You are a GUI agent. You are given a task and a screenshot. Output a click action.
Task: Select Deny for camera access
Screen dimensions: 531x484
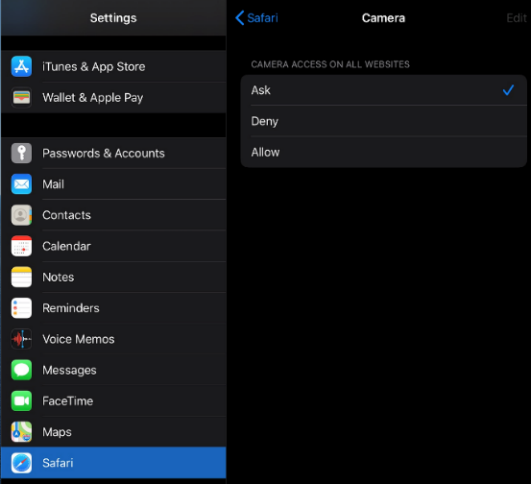coord(383,121)
